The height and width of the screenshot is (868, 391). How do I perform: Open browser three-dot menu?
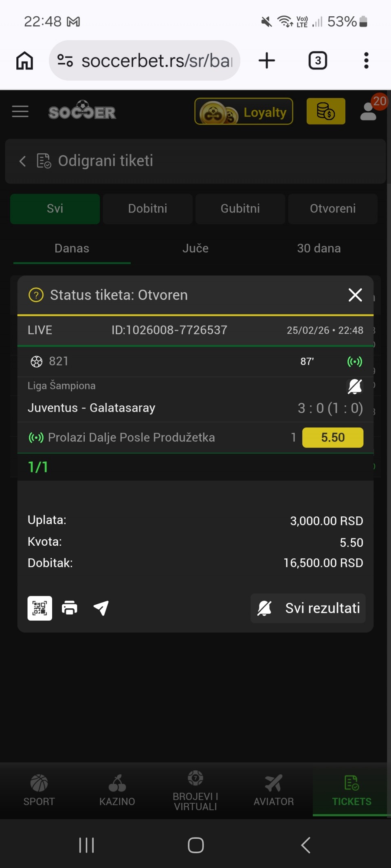pyautogui.click(x=366, y=61)
